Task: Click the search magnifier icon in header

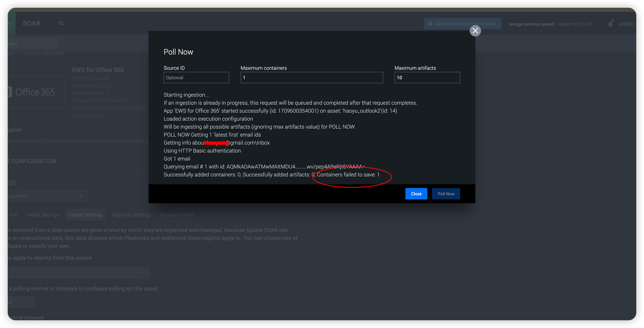Action: [x=61, y=23]
